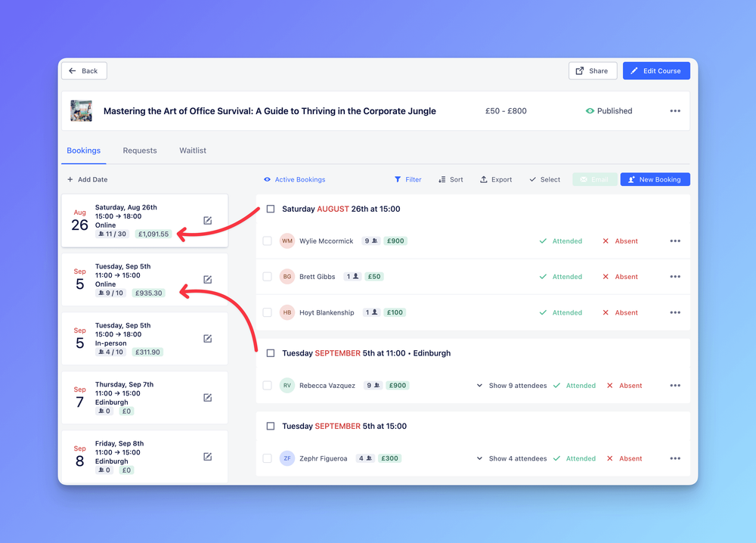This screenshot has width=756, height=543.
Task: Click the Edit Course button
Action: (655, 71)
